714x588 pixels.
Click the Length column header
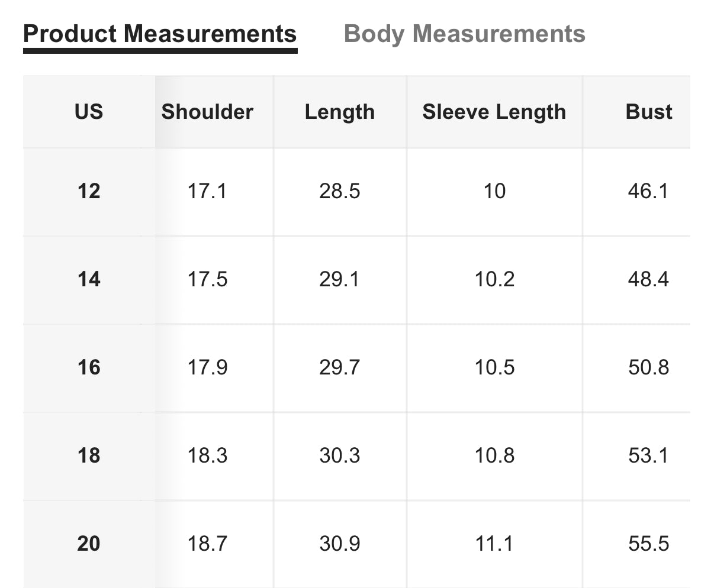pos(340,112)
